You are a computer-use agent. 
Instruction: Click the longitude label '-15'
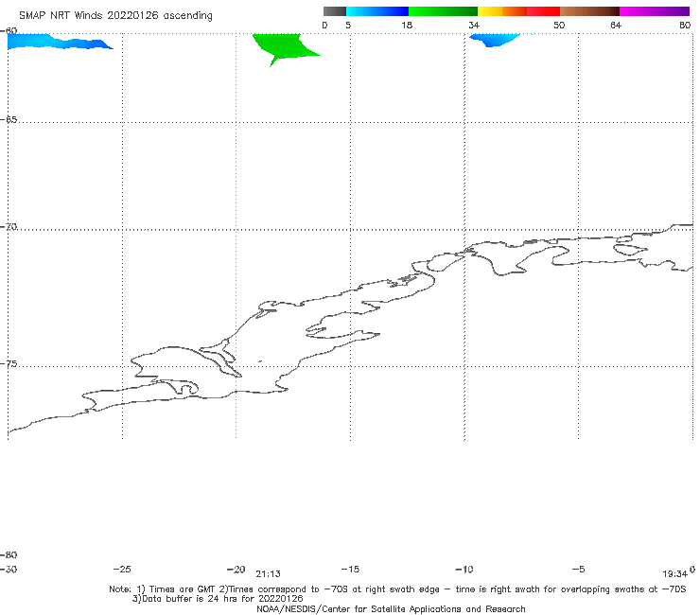coord(350,570)
